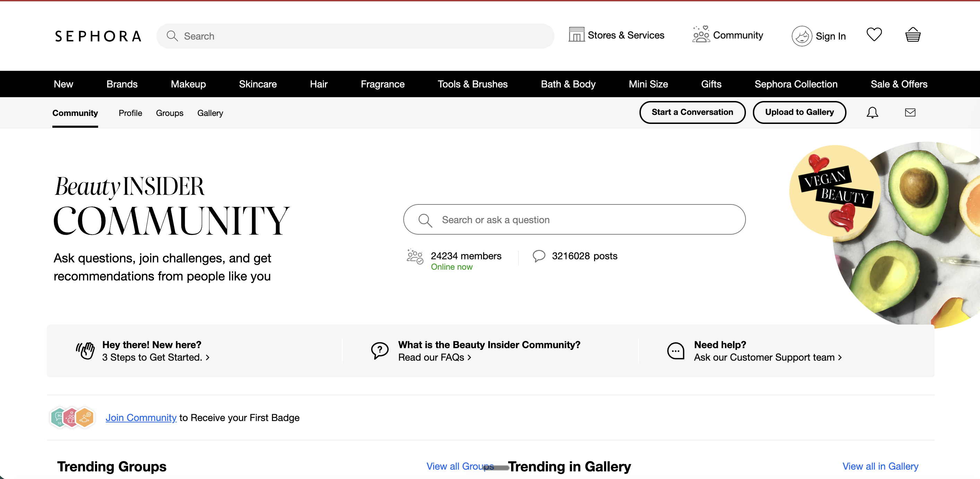Click the Sign In avatar icon
The image size is (980, 479).
point(801,36)
